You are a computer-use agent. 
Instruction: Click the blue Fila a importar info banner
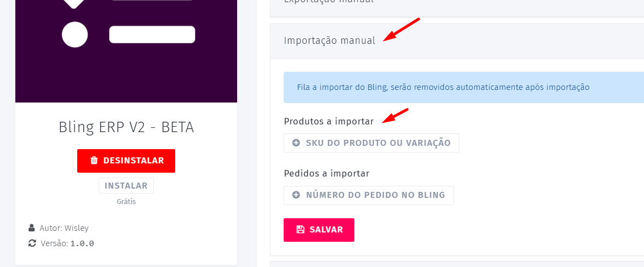click(442, 87)
